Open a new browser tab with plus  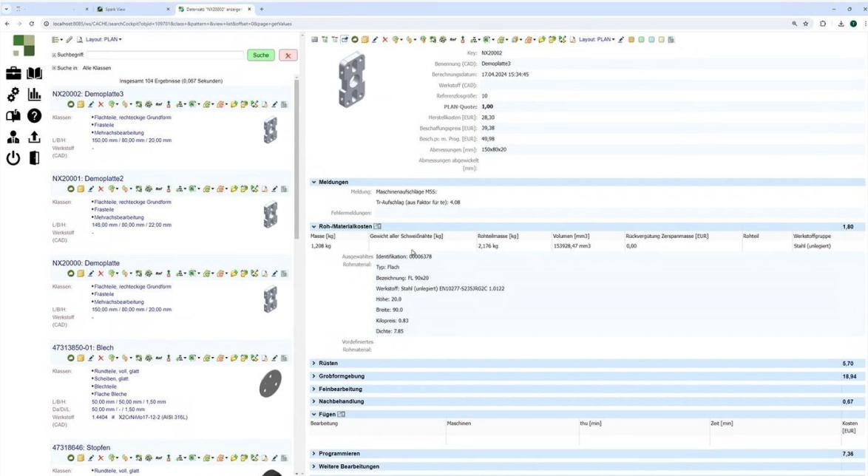tap(262, 9)
